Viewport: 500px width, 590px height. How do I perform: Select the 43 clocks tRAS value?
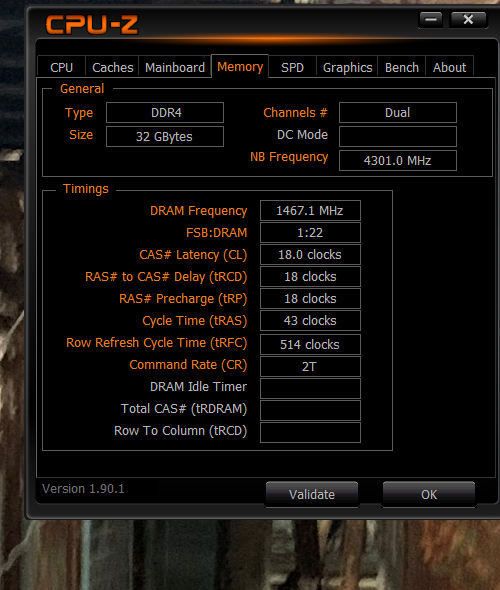click(x=310, y=321)
